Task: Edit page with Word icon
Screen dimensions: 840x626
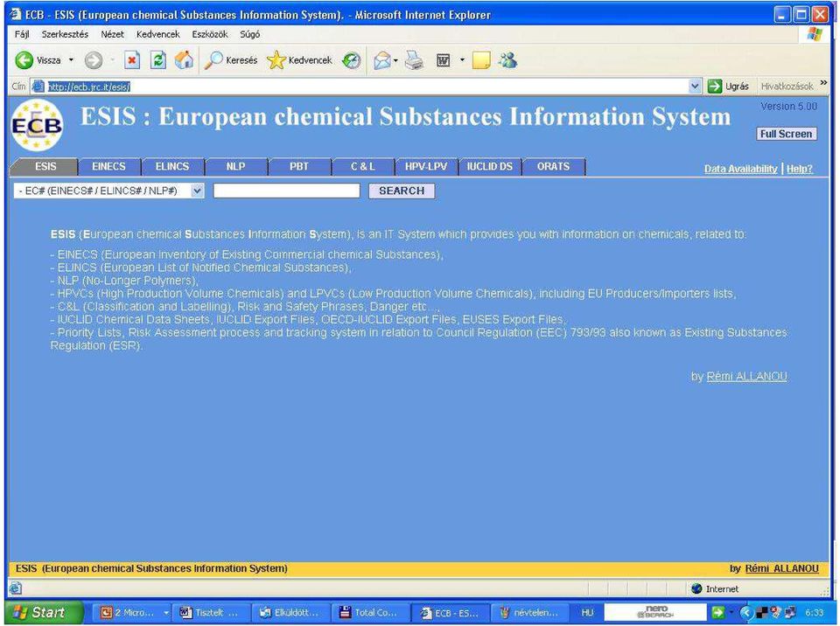Action: pyautogui.click(x=444, y=60)
